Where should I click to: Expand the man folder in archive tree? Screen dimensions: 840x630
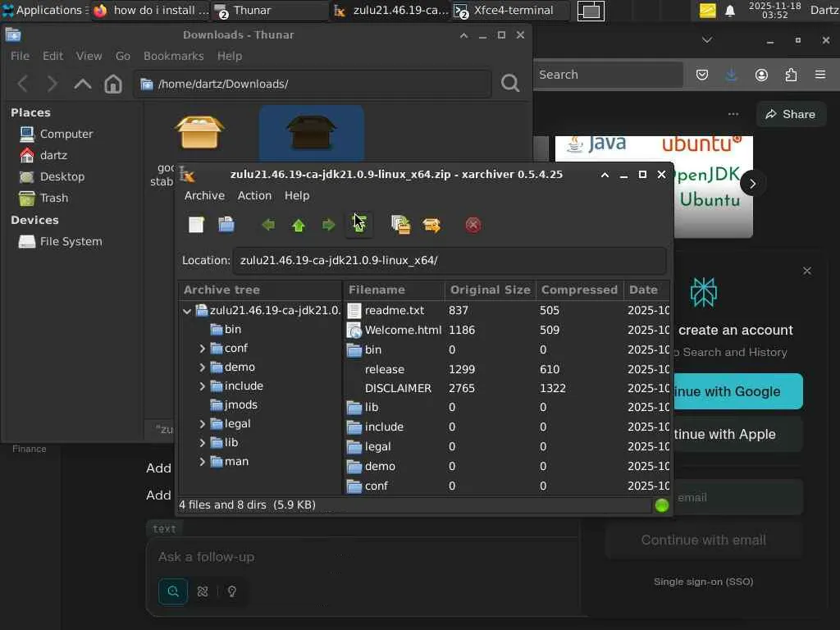(202, 462)
